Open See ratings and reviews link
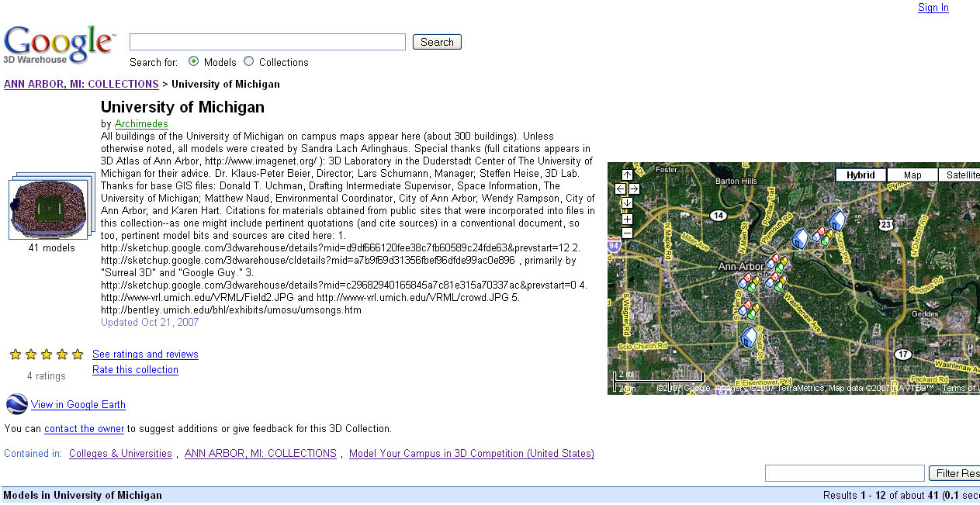This screenshot has width=980, height=505. tap(145, 355)
